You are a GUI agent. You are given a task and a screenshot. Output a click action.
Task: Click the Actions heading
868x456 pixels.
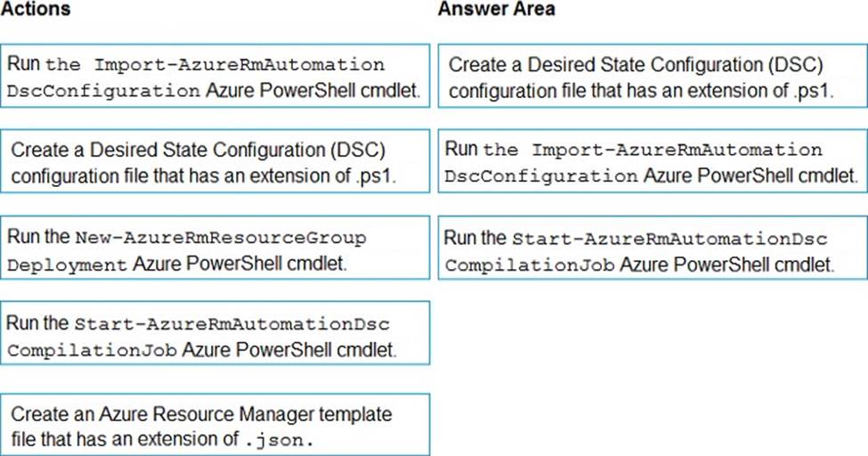click(37, 10)
